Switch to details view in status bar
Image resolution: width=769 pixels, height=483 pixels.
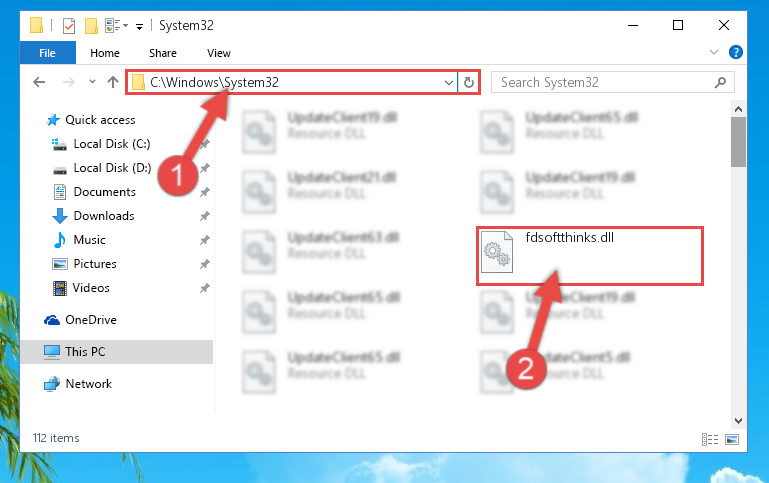[x=710, y=439]
